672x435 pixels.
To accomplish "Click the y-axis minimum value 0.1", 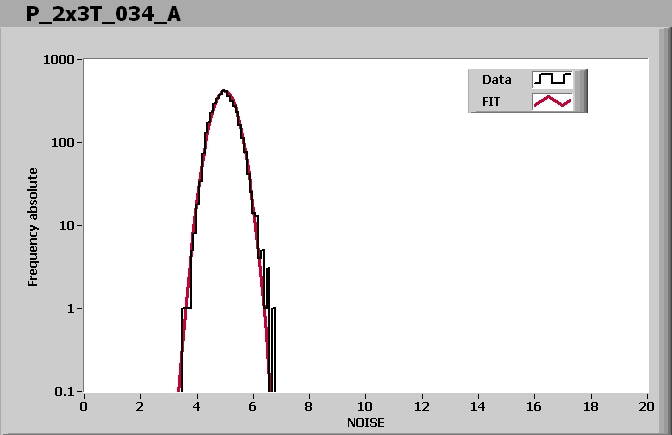I will 68,392.
